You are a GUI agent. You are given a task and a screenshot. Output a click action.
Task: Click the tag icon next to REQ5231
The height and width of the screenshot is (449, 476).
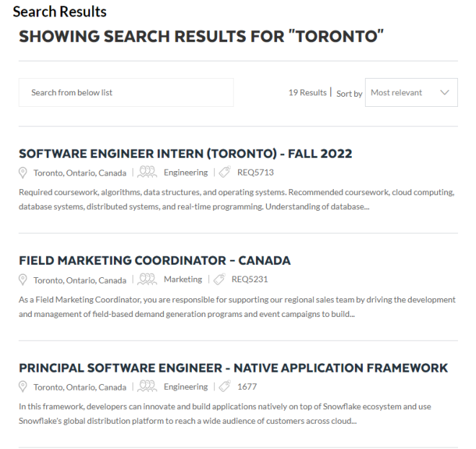[219, 279]
